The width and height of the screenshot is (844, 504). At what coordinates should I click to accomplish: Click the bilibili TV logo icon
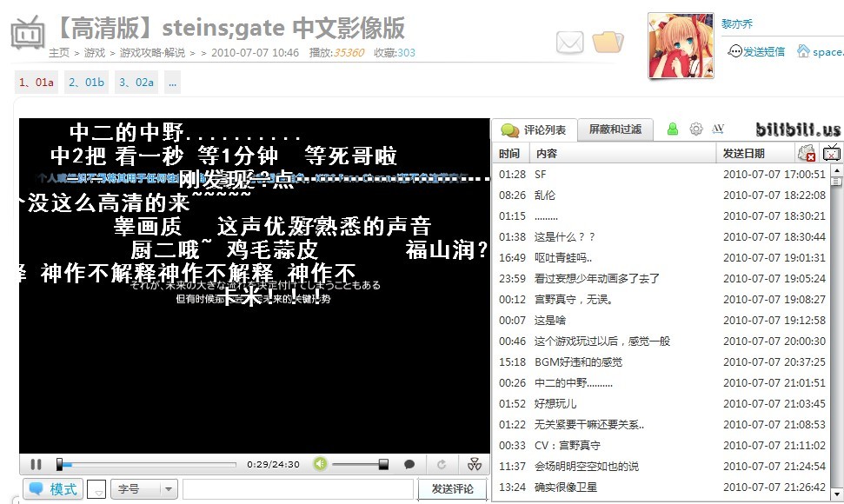point(28,32)
